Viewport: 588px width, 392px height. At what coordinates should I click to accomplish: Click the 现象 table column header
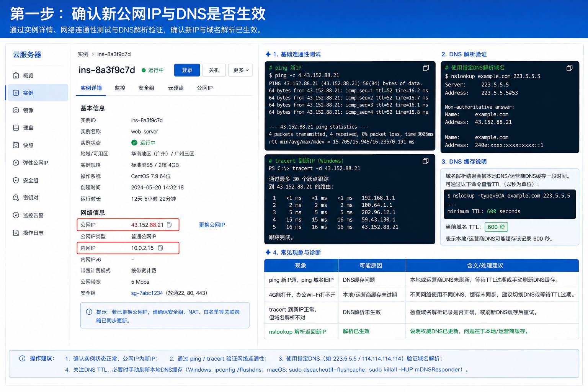(301, 265)
